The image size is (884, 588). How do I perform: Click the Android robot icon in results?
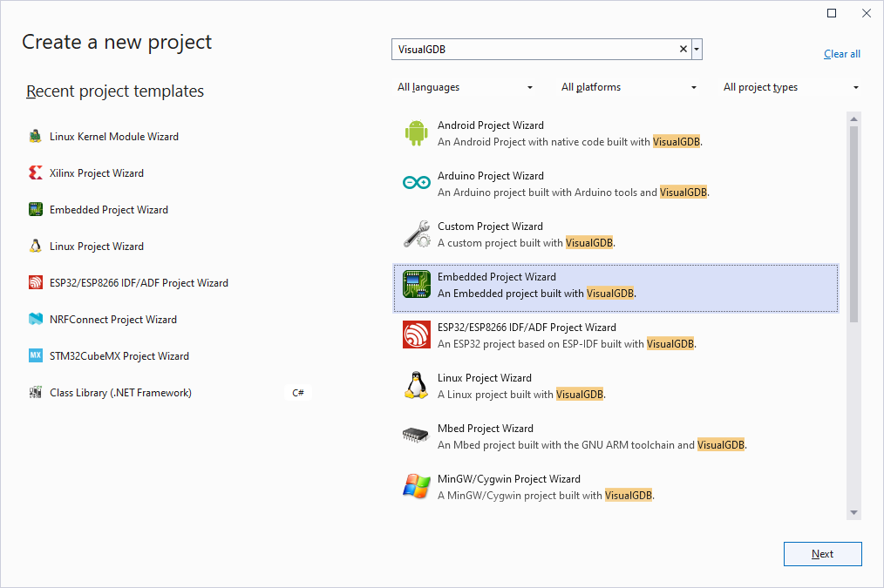(417, 133)
